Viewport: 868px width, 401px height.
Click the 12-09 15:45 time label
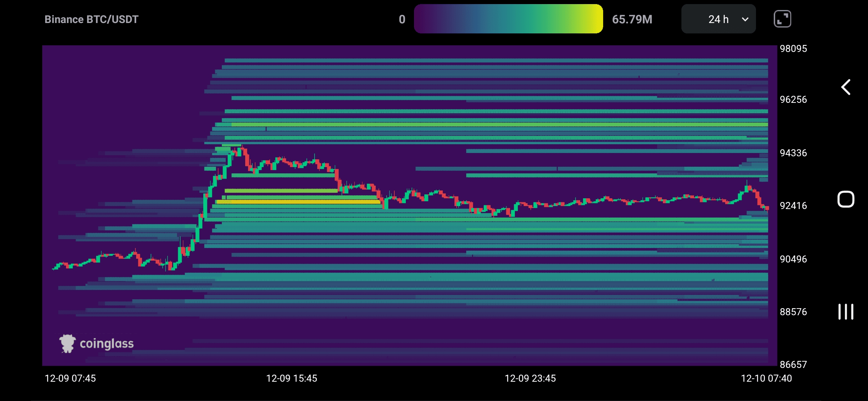[292, 378]
